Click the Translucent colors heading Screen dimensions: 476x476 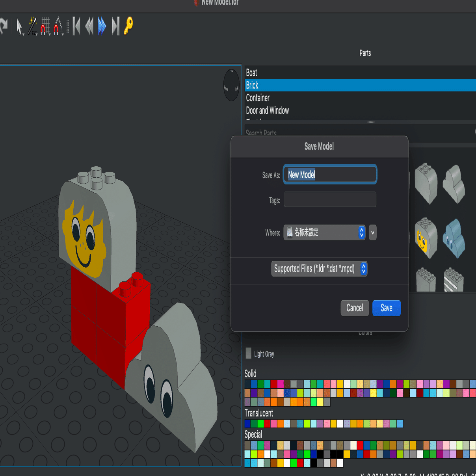259,413
